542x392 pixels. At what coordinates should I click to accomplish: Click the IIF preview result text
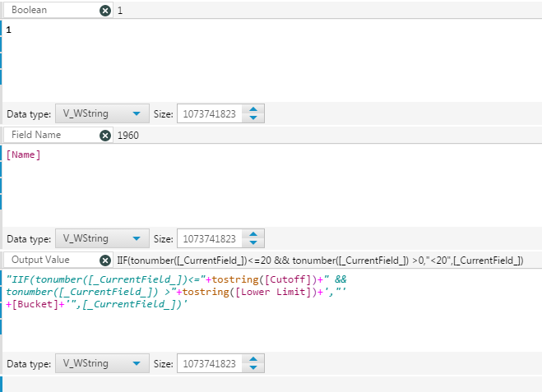[320, 261]
